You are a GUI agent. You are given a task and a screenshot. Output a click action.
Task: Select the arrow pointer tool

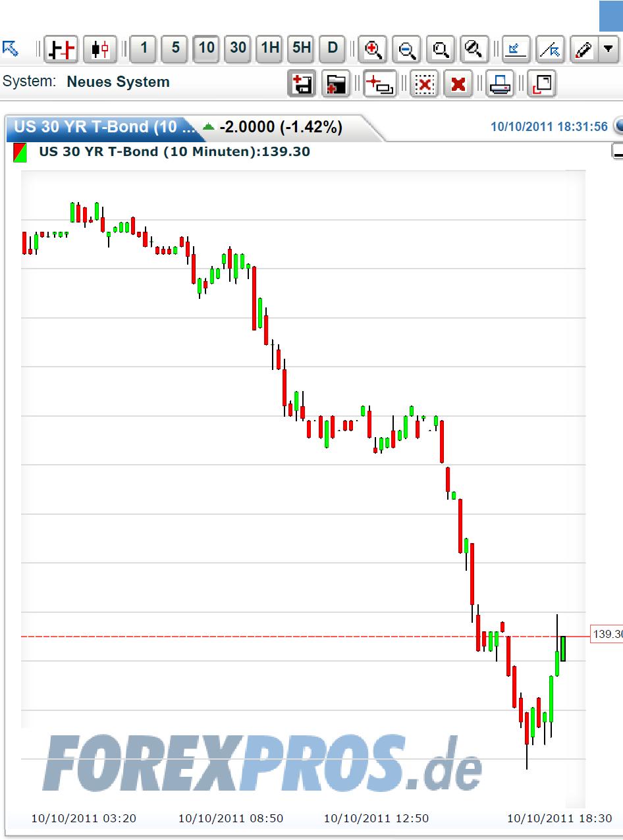10,49
